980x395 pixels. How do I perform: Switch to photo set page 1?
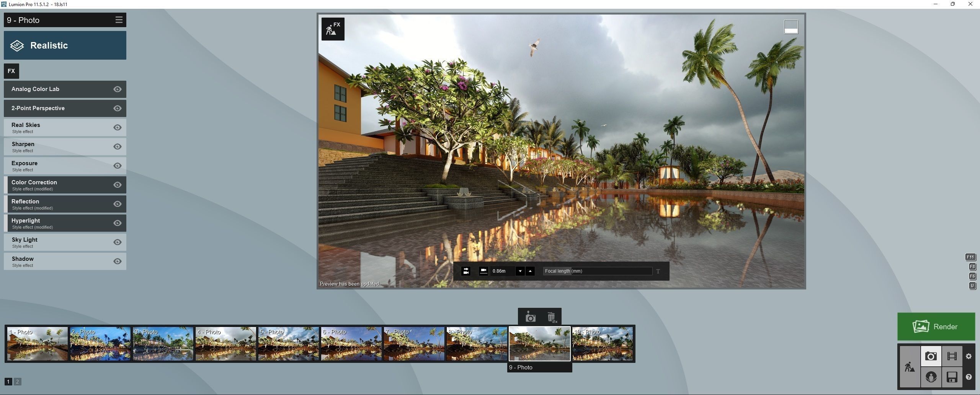pos(8,382)
